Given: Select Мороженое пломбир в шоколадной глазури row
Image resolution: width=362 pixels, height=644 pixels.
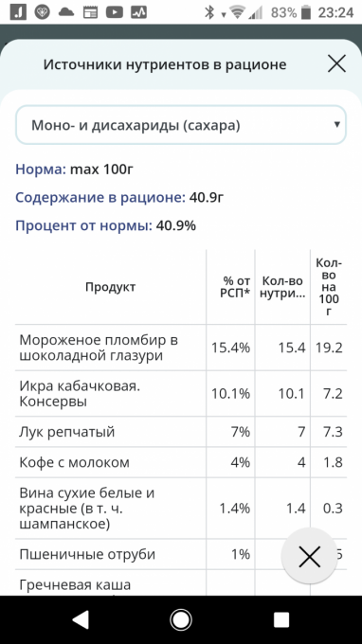Looking at the screenshot, I should pos(181,348).
